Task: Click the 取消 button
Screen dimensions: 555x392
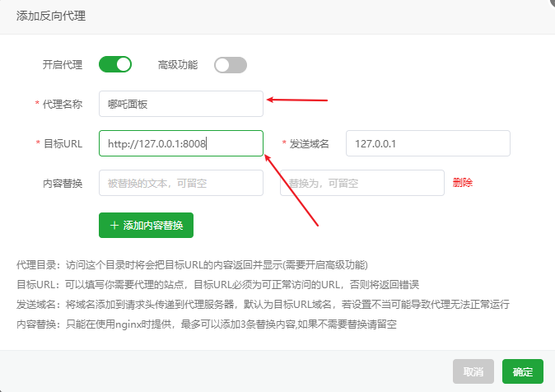Action: click(473, 371)
